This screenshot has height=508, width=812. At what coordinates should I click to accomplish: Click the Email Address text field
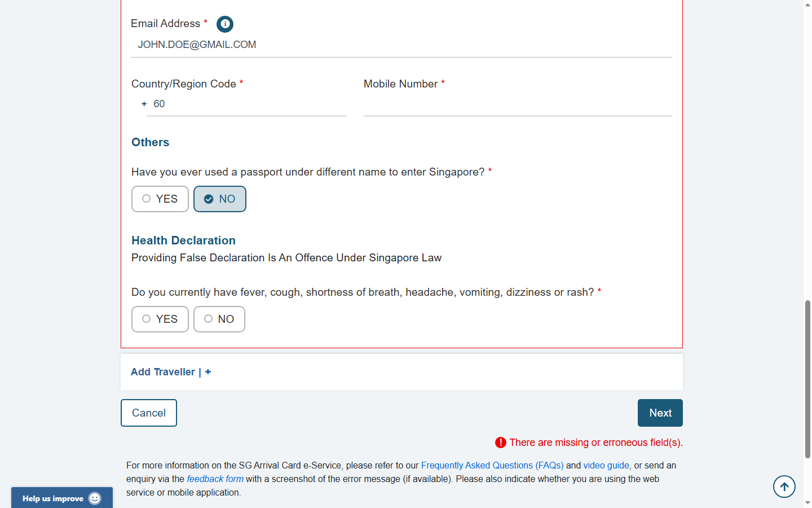(401, 45)
